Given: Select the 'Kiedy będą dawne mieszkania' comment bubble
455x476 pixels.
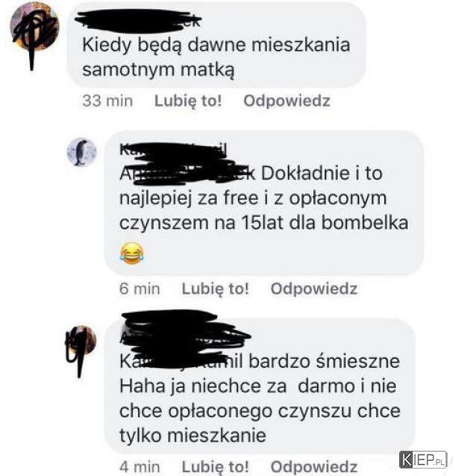Looking at the screenshot, I should click(x=216, y=46).
